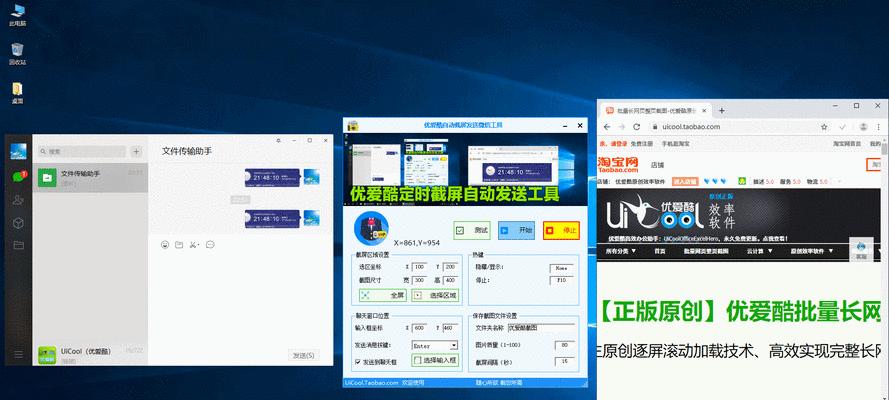Click the 手机逛淘宝 link
Image resolution: width=889 pixels, height=400 pixels.
coord(676,144)
